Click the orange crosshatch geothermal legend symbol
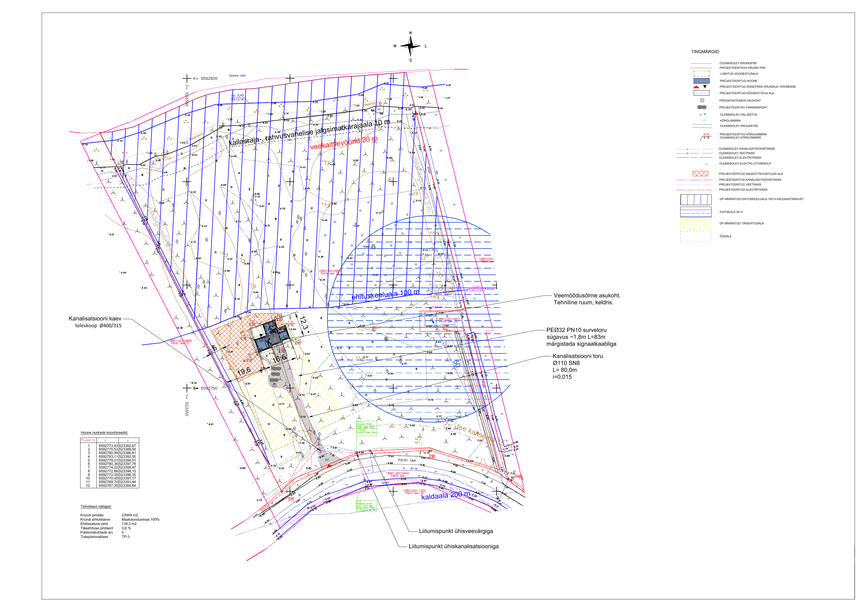The width and height of the screenshot is (868, 613). tap(700, 174)
